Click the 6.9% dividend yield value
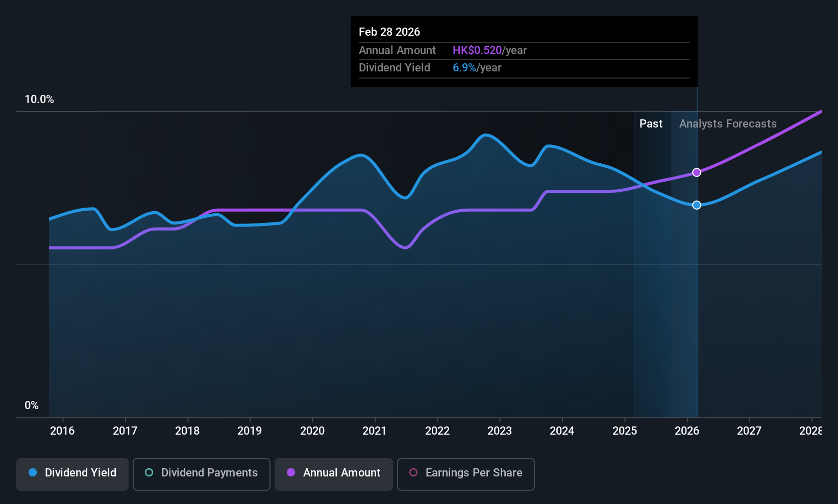 (464, 68)
